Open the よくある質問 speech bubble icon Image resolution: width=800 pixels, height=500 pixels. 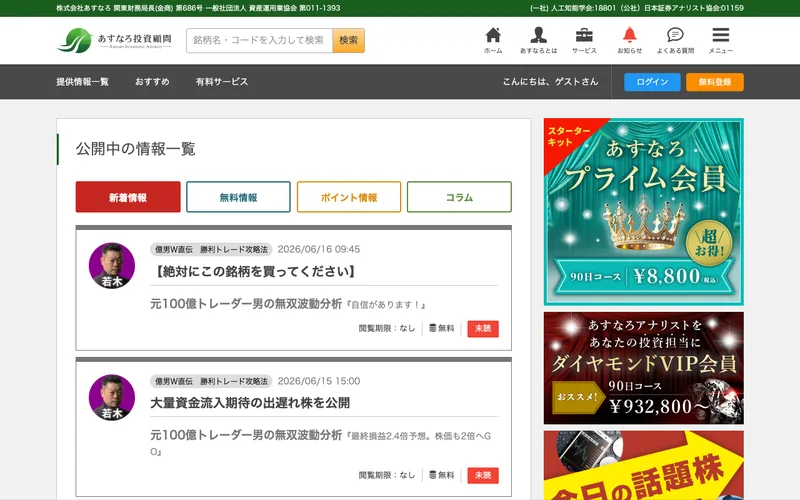(x=675, y=40)
